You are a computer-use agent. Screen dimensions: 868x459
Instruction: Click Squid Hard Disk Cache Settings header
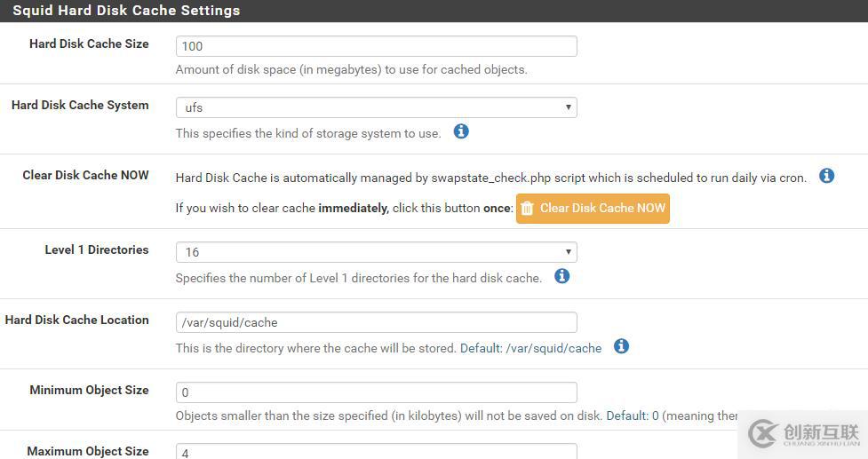click(126, 11)
